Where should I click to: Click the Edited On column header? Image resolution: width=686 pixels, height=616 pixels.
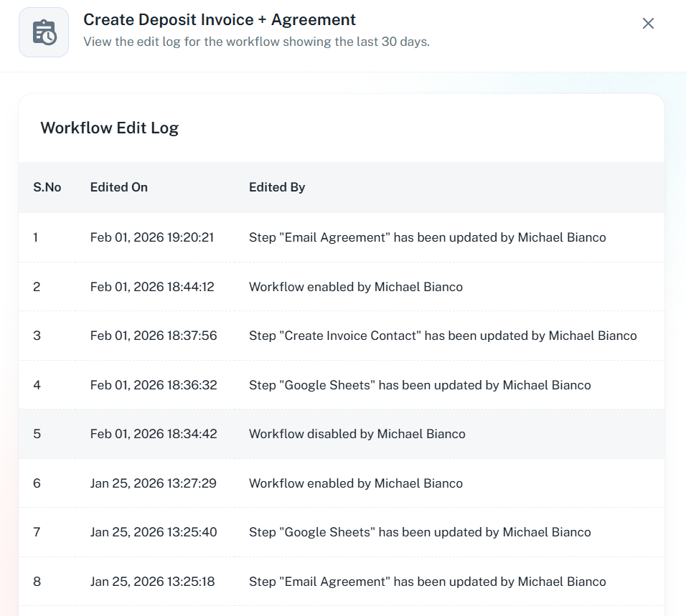click(119, 187)
